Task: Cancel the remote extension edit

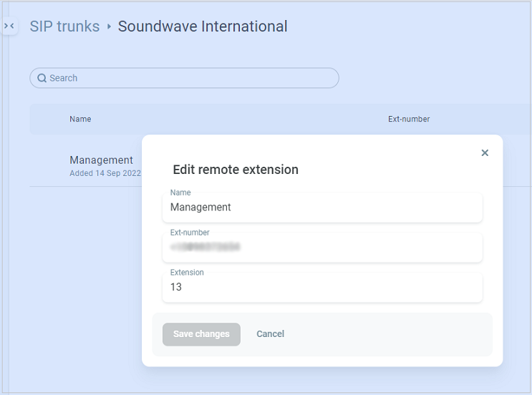Action: (x=271, y=334)
